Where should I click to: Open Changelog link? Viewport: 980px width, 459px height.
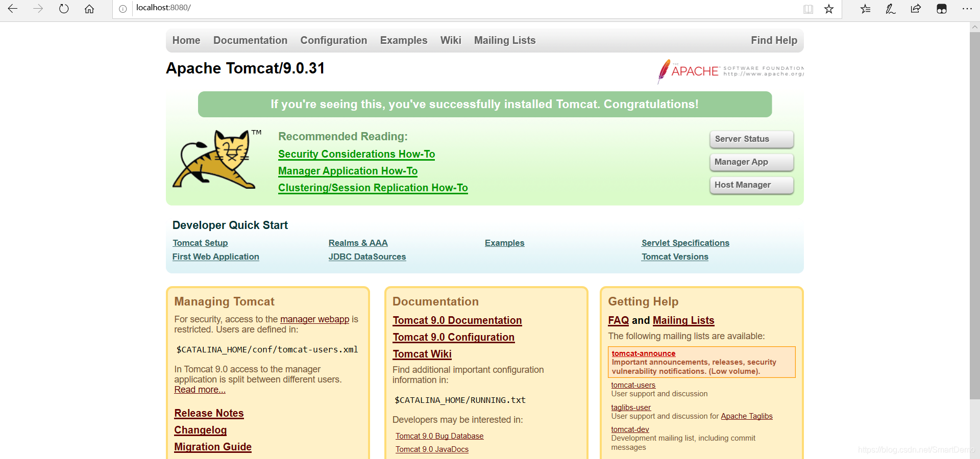pyautogui.click(x=200, y=430)
